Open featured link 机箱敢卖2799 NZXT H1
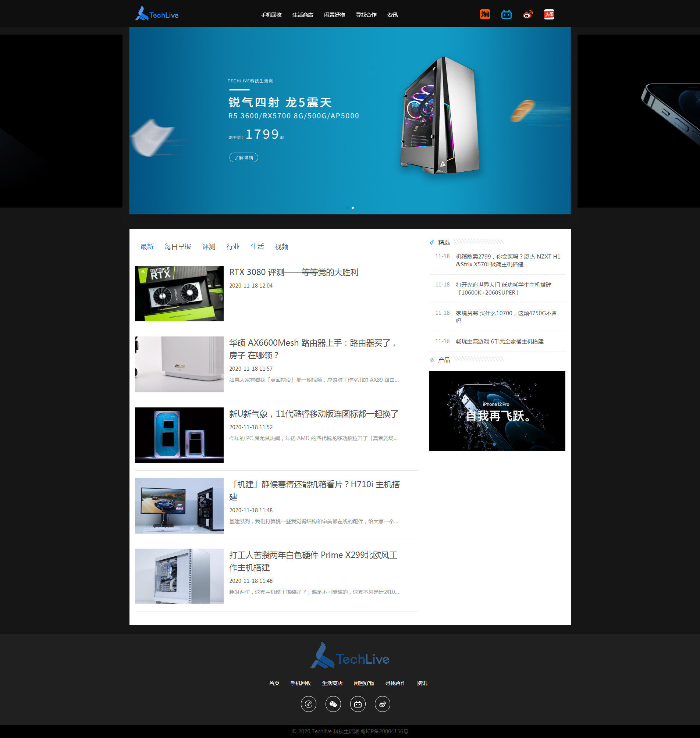700x738 pixels. point(508,260)
